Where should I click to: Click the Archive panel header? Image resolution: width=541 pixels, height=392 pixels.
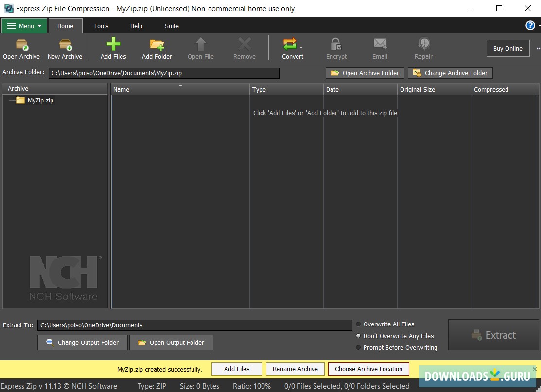tap(55, 88)
